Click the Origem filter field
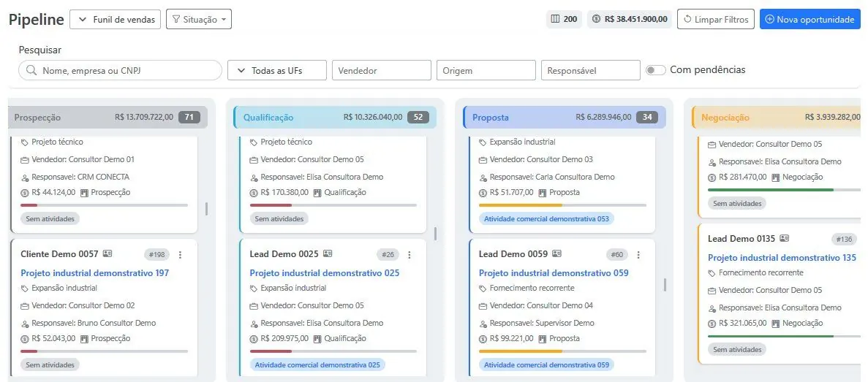This screenshot has height=382, width=868. [x=486, y=70]
